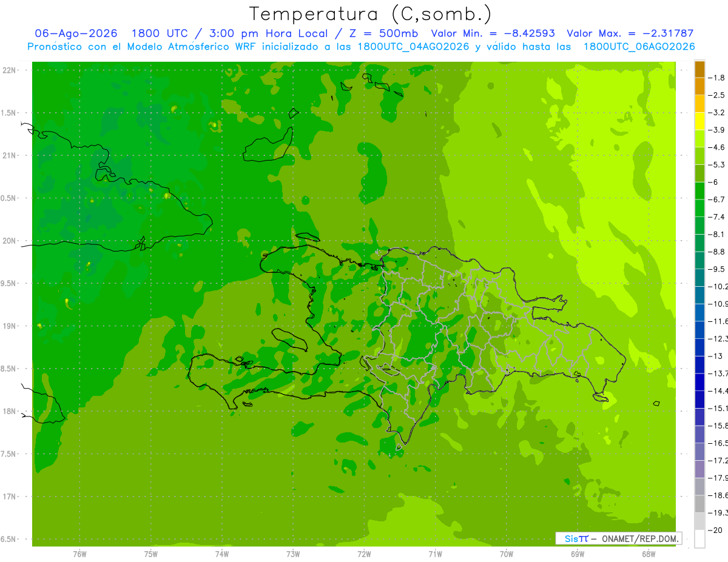Click the "21N" latitude label

pyautogui.click(x=10, y=155)
